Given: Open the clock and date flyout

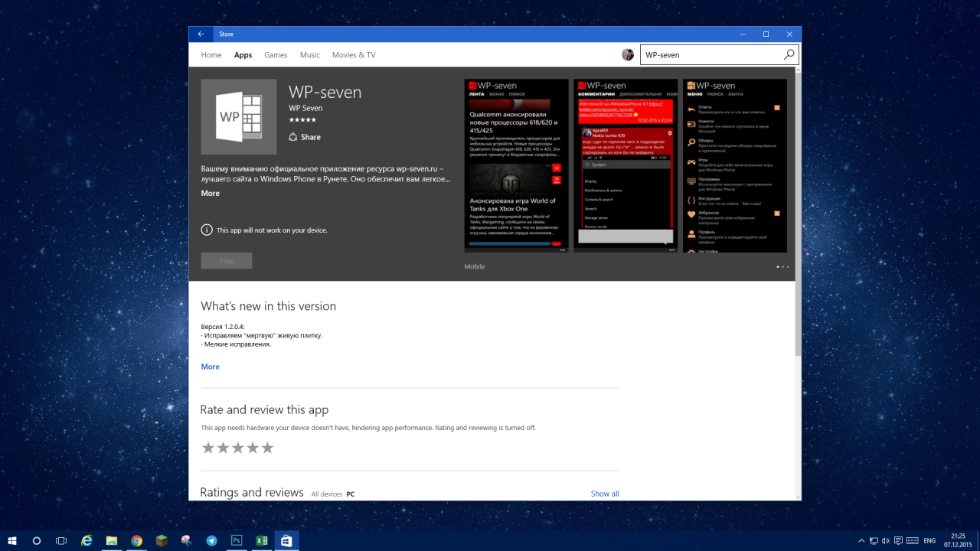Looking at the screenshot, I should pos(958,541).
